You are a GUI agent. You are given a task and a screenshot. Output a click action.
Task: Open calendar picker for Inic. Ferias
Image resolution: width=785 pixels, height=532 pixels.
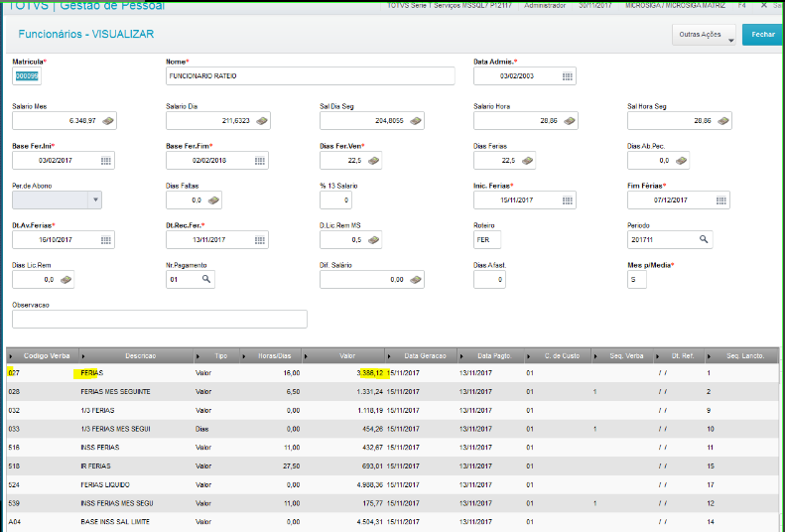pos(567,200)
